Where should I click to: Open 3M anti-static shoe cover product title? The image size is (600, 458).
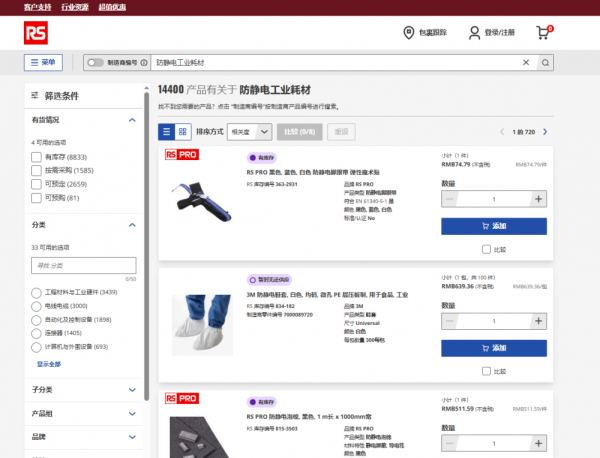(x=327, y=295)
